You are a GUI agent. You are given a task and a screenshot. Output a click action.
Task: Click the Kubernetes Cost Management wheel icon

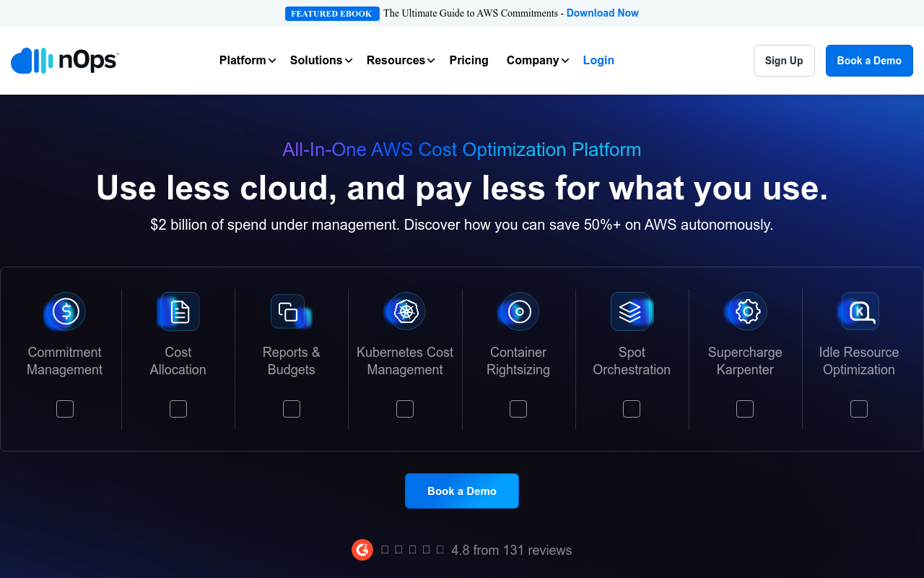coord(405,311)
